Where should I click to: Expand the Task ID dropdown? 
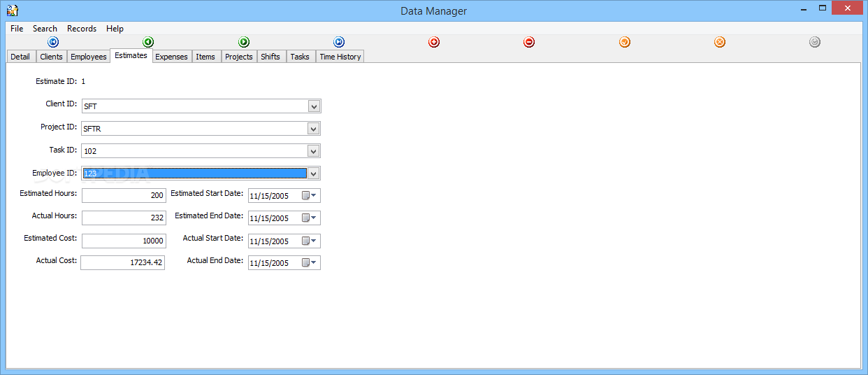[x=314, y=151]
